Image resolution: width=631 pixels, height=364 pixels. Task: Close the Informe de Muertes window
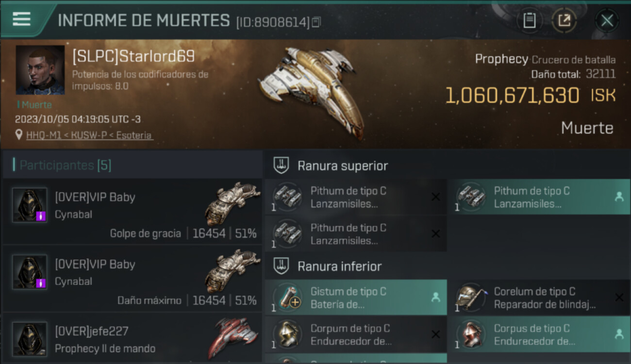(x=607, y=20)
